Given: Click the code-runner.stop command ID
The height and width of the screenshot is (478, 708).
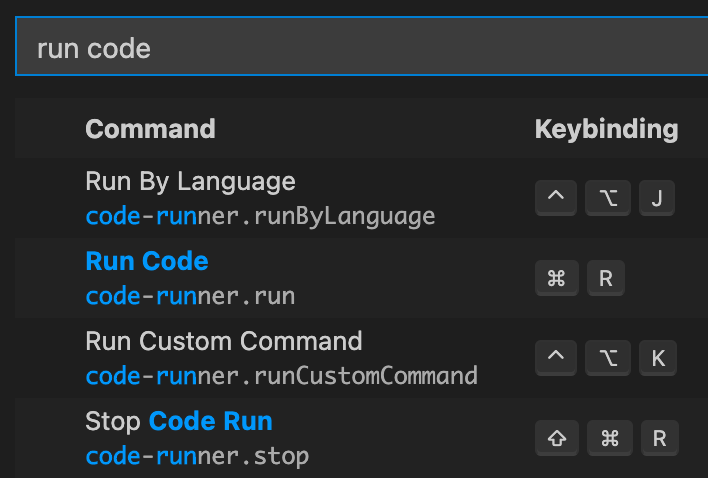Looking at the screenshot, I should pyautogui.click(x=197, y=456).
